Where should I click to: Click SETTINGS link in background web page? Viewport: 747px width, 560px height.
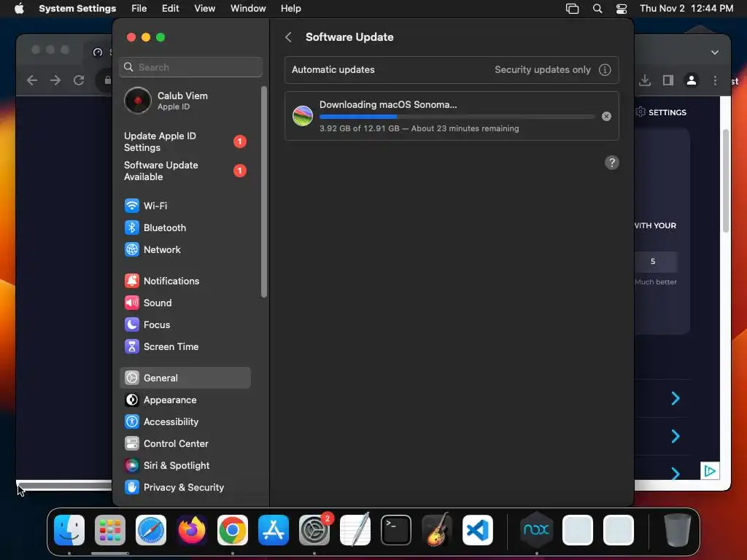tap(662, 112)
